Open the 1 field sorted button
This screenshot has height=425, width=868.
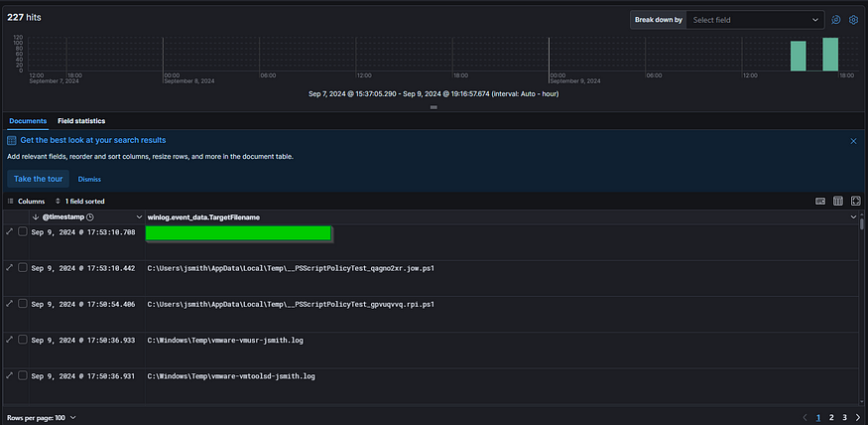(x=79, y=202)
